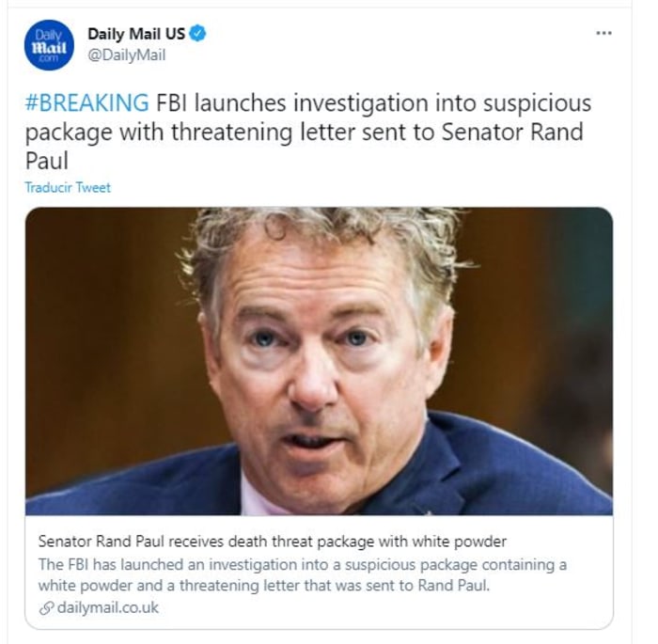Click the Daily Mail round profile avatar
Screen dimensions: 658x644
49,45
